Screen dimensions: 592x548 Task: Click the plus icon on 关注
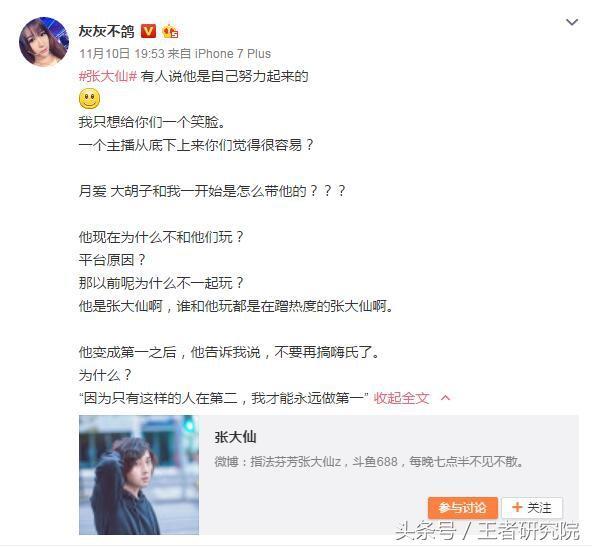click(517, 507)
